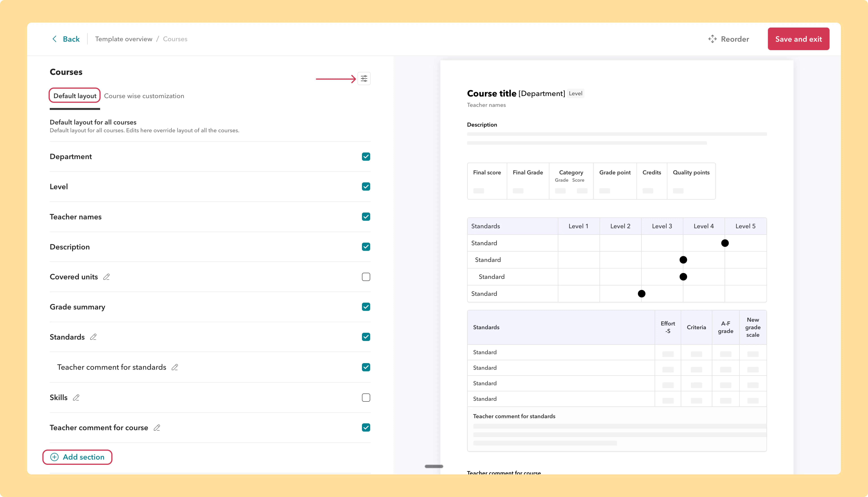The height and width of the screenshot is (497, 868).
Task: Click the Grade sub-label under Category
Action: (561, 180)
